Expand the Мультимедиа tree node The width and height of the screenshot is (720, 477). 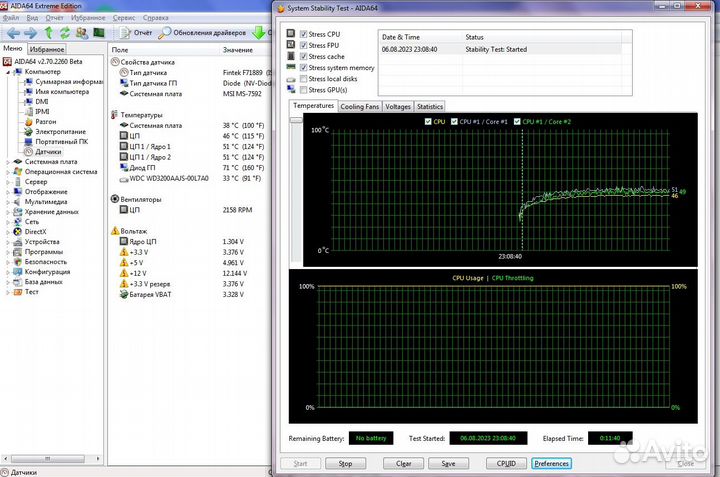[x=9, y=201]
